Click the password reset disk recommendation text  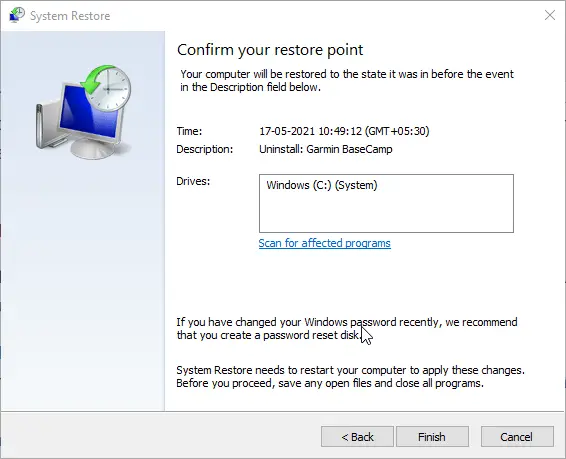pos(347,328)
